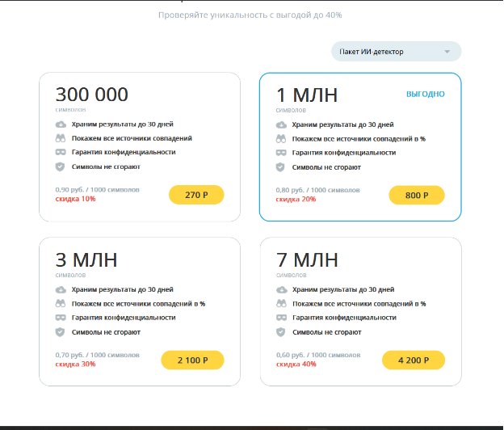Select the 3 МЛН symbols package heading
Viewport: 504px width, 430px height.
86,260
